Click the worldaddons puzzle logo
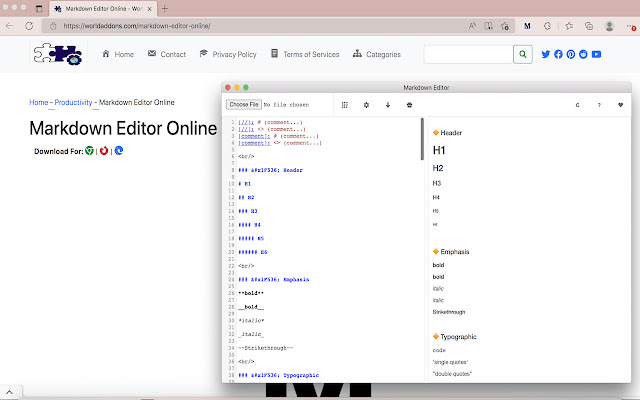Image resolution: width=640 pixels, height=400 pixels. pyautogui.click(x=58, y=54)
